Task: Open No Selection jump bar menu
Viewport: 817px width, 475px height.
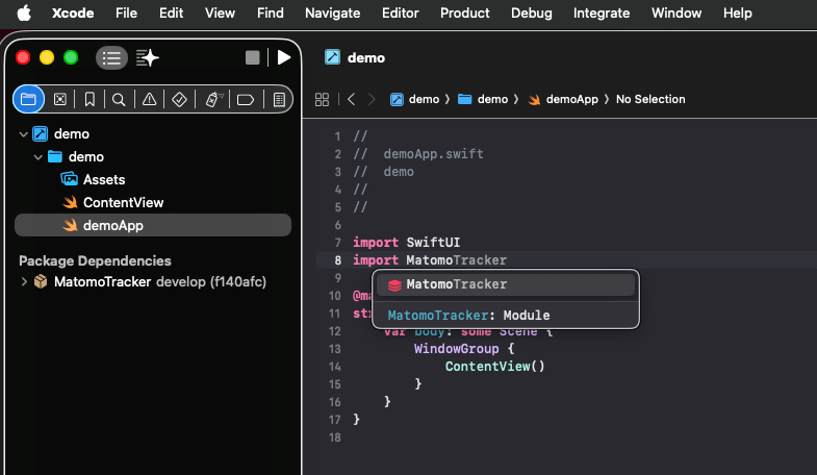Action: click(x=650, y=99)
